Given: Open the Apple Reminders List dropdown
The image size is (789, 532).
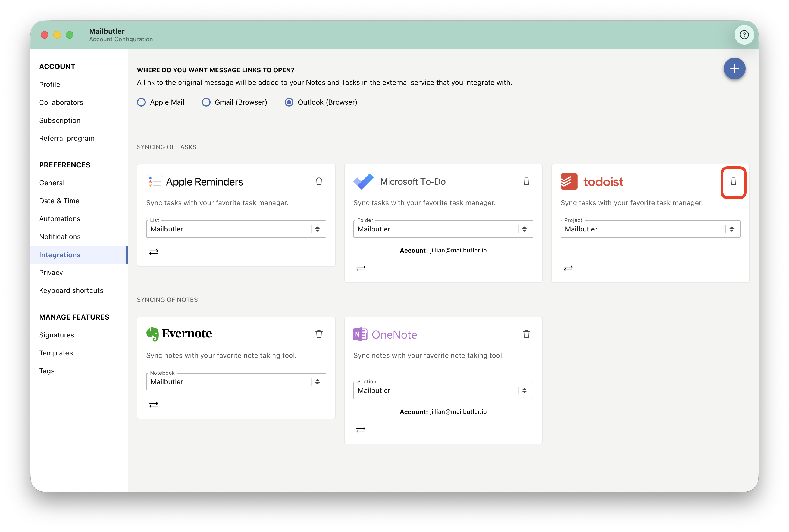Looking at the screenshot, I should [236, 229].
